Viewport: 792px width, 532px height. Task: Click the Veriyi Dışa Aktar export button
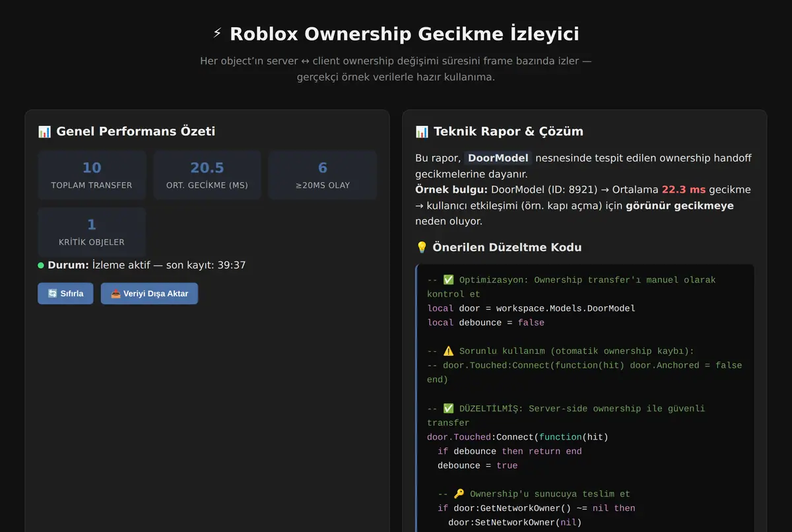point(149,294)
